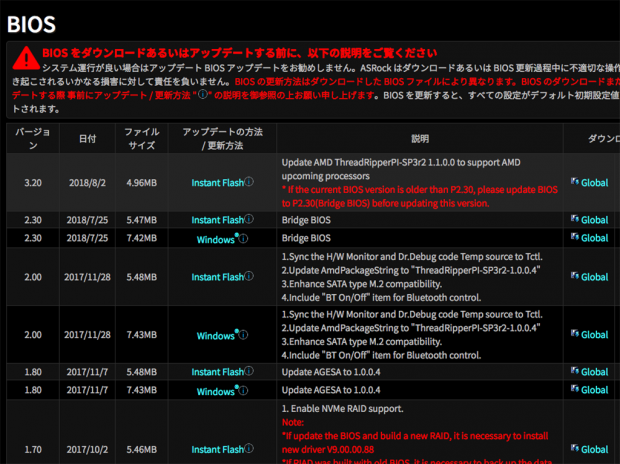The height and width of the screenshot is (464, 620).
Task: Download Global for 2.30 7.42MB Bridge BIOS
Action: [594, 238]
